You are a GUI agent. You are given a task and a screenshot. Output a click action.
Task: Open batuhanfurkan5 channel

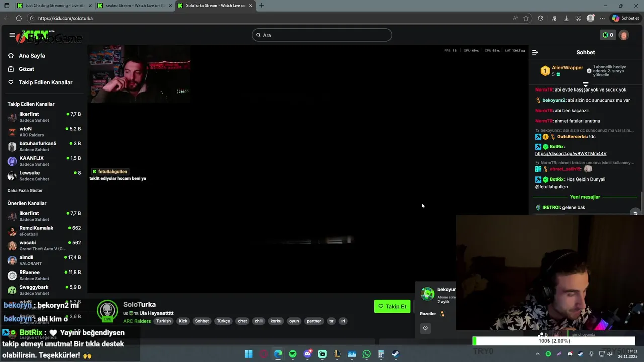(x=44, y=146)
